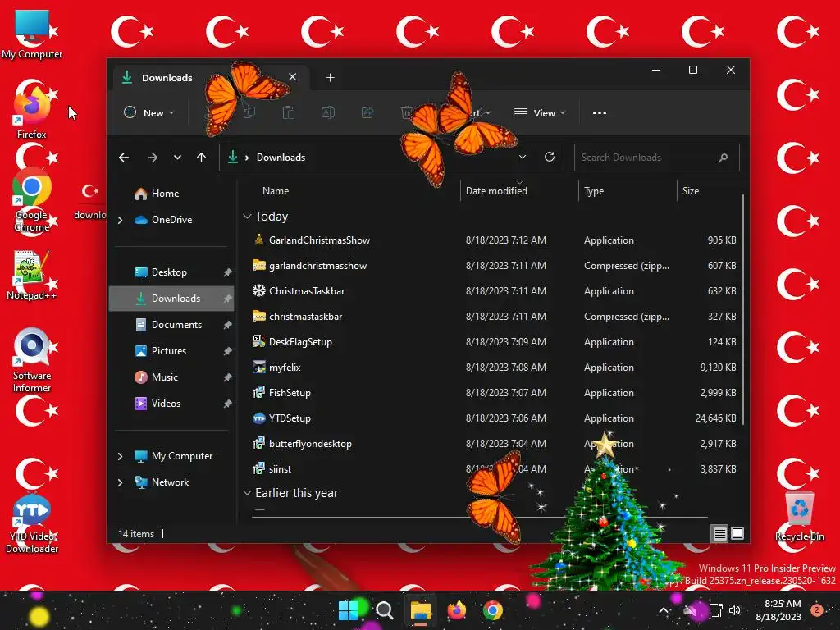Click the Downloads address bar breadcrumb
Viewport: 840px width, 630px height.
click(281, 157)
